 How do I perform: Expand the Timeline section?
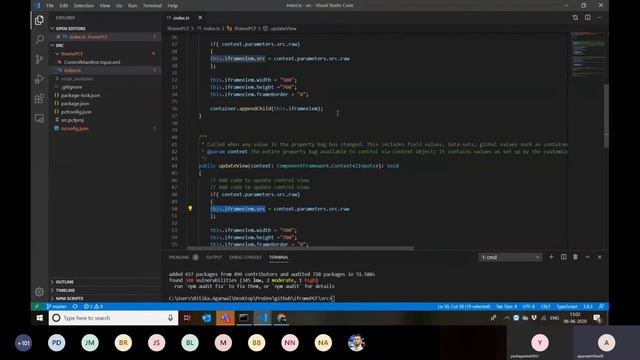[x=65, y=290]
